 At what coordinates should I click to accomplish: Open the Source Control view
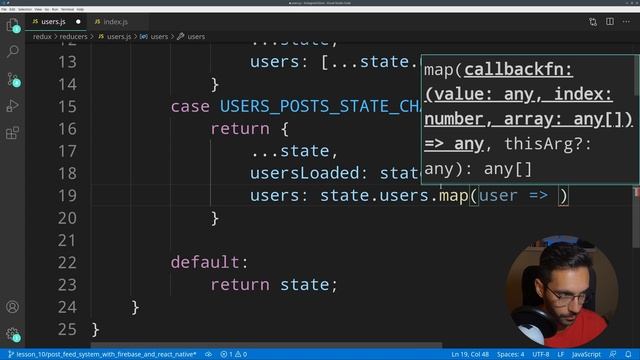[13, 79]
